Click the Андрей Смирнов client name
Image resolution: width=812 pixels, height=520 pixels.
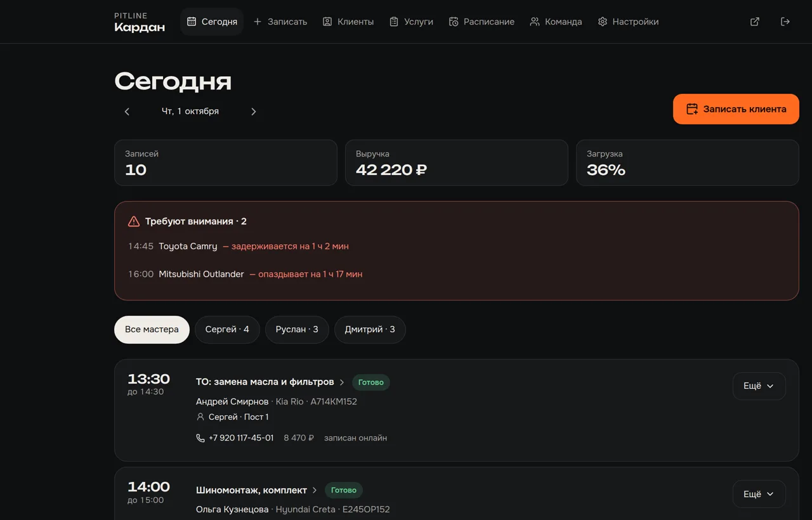(x=232, y=401)
